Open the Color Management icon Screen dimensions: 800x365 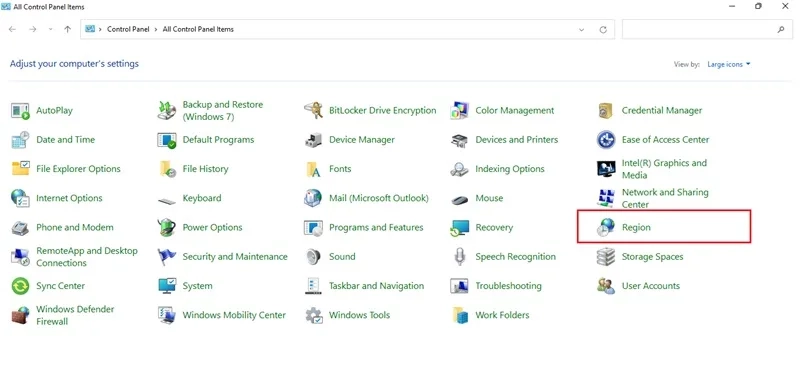[x=459, y=110]
